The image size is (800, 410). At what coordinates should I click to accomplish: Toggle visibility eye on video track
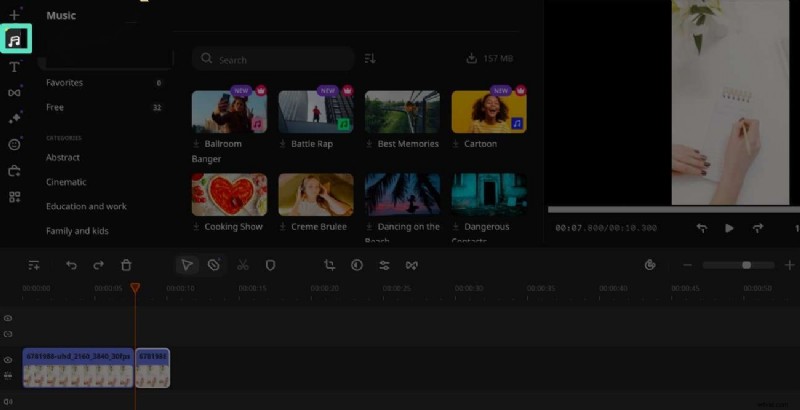[8, 360]
